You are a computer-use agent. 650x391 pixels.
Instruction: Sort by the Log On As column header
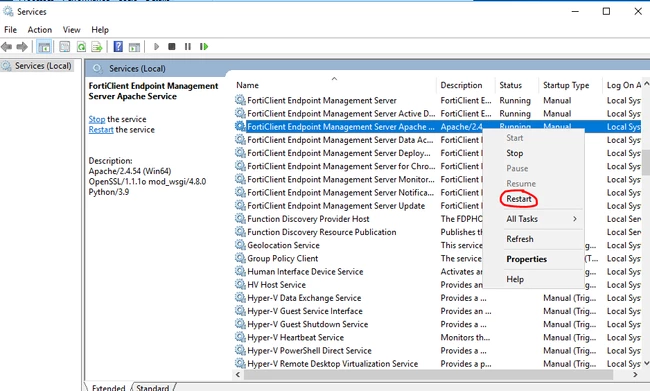pyautogui.click(x=623, y=85)
